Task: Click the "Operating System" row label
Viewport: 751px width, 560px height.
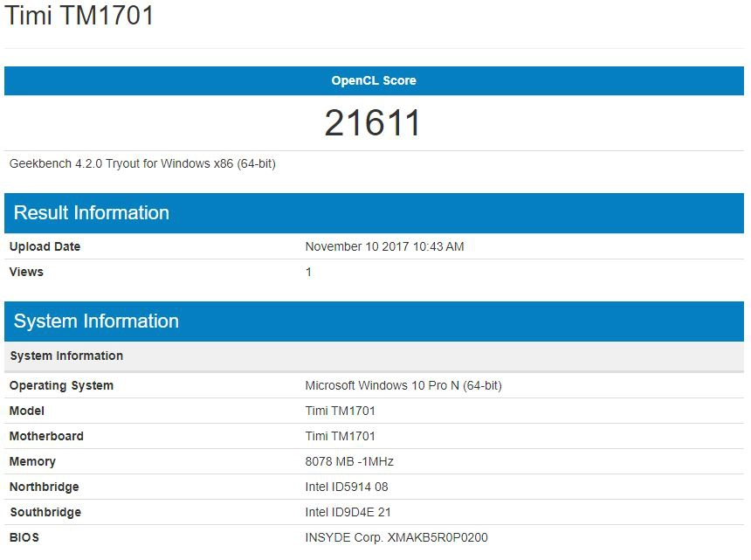Action: (x=61, y=385)
